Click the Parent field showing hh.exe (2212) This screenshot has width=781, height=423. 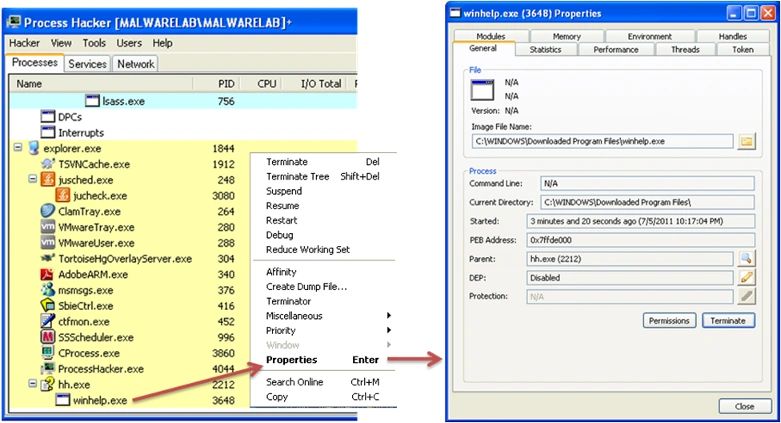pyautogui.click(x=630, y=259)
